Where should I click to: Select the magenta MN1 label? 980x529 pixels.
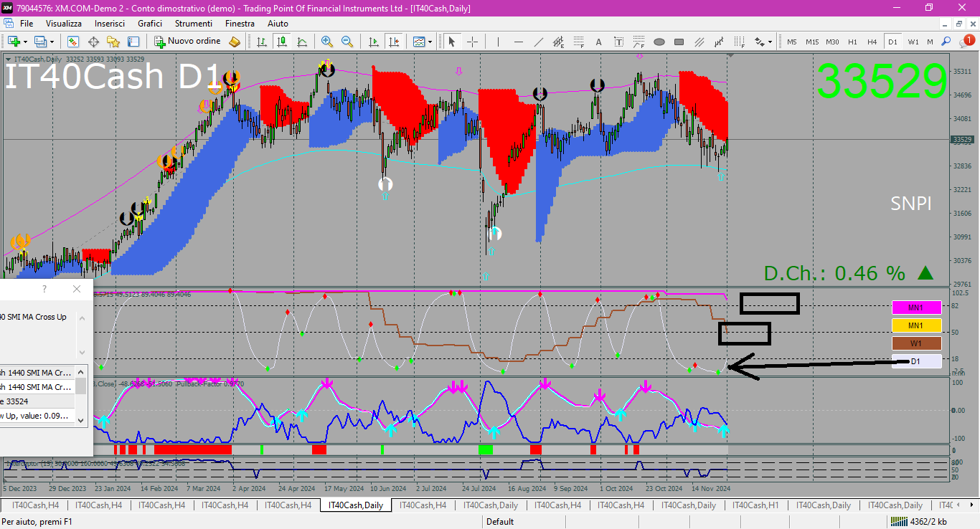point(915,308)
